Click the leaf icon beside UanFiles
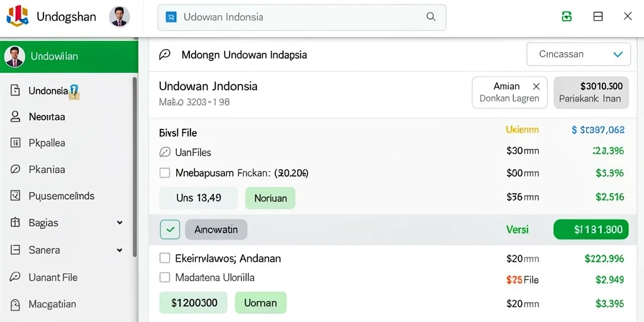Image resolution: width=644 pixels, height=322 pixels. click(x=164, y=153)
